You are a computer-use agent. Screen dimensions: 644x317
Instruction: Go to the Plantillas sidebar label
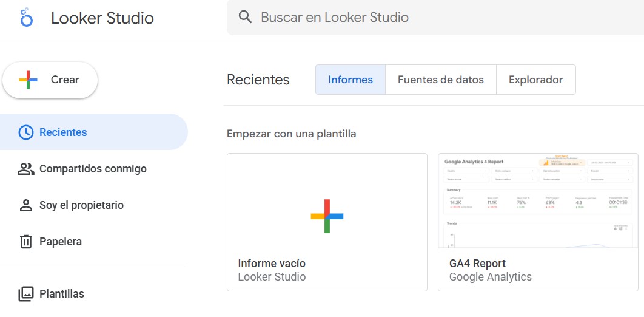coord(62,294)
